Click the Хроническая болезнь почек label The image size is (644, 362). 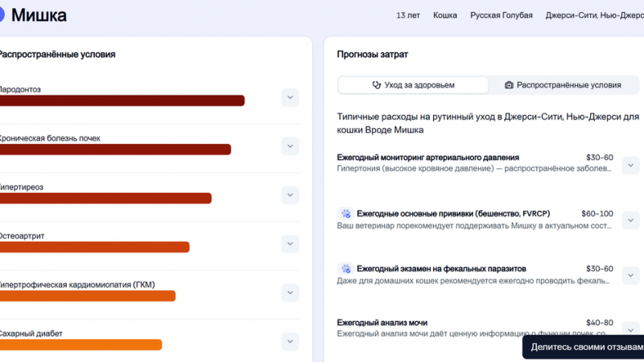coord(50,138)
